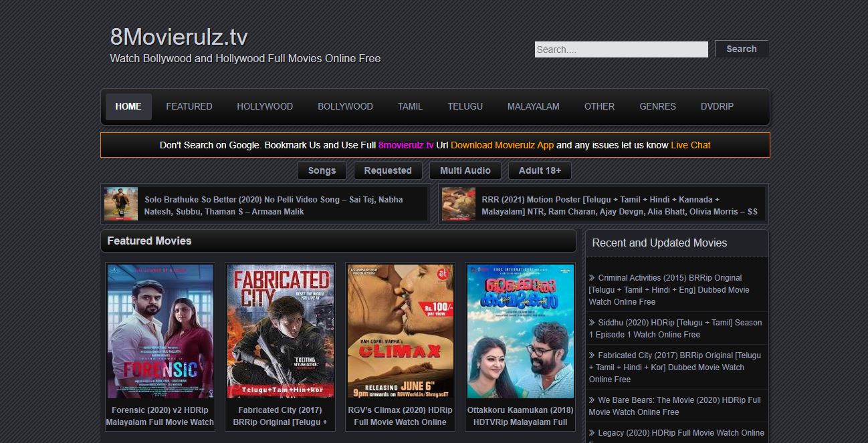Select the TAMIL menu item
Screen dimensions: 868x443
pyautogui.click(x=410, y=106)
